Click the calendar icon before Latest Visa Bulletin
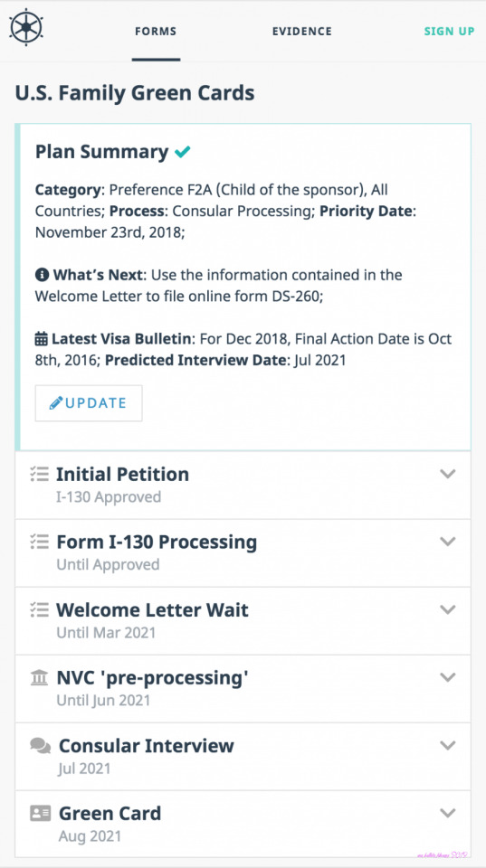Image resolution: width=486 pixels, height=868 pixels. (41, 338)
